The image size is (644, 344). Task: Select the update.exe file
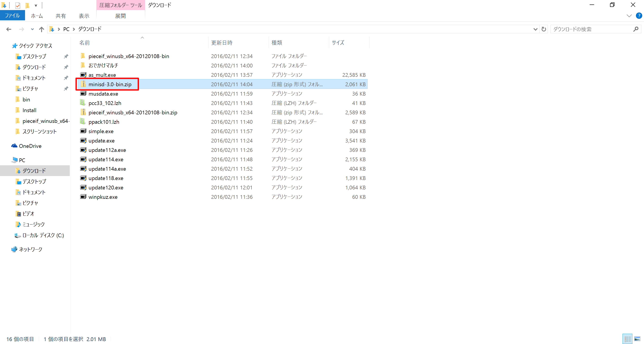pyautogui.click(x=101, y=141)
